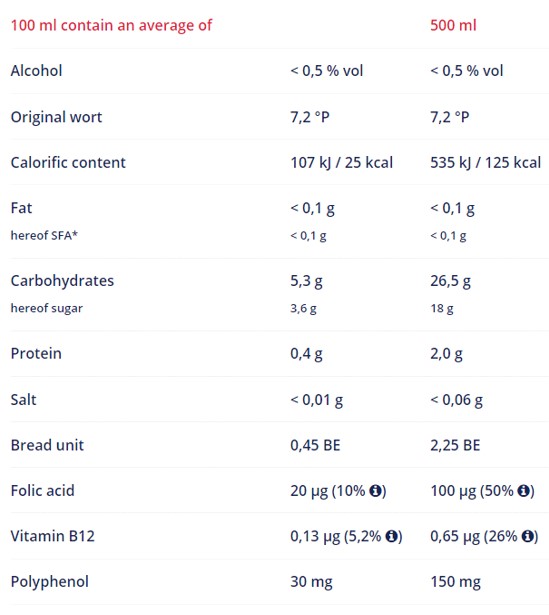Click info icon beside Folic acid 50%
Screen dimensions: 549x615
click(x=524, y=490)
